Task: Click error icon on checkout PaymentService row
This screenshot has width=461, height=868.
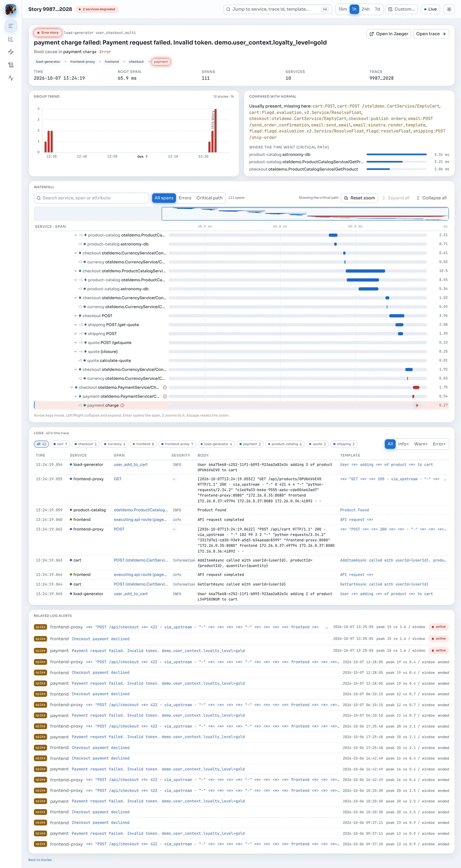Action: (x=165, y=388)
